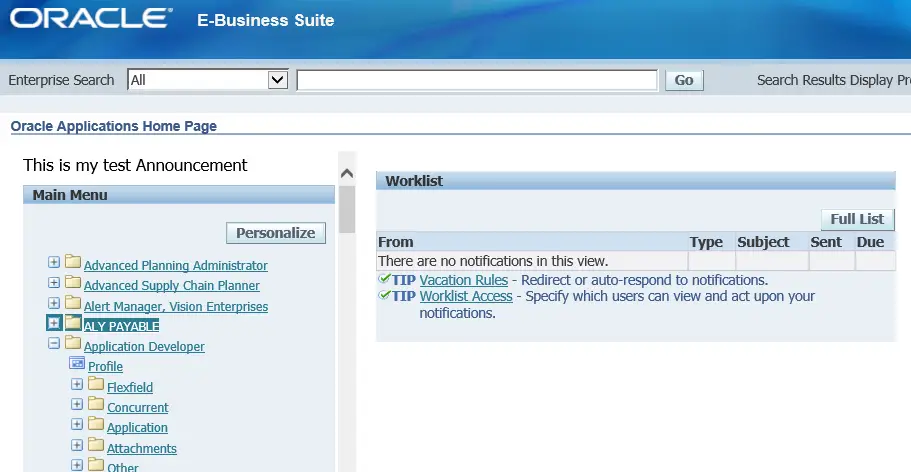Open the Profile function link

tap(105, 367)
